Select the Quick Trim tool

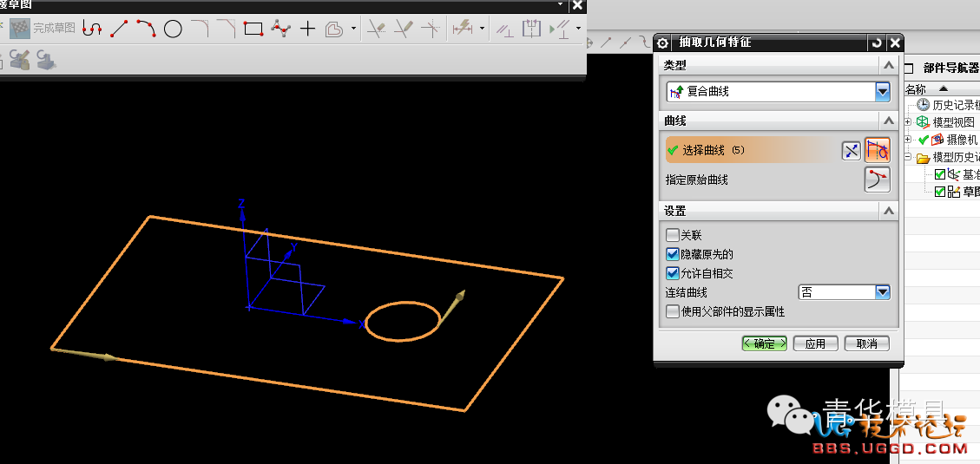[376, 29]
